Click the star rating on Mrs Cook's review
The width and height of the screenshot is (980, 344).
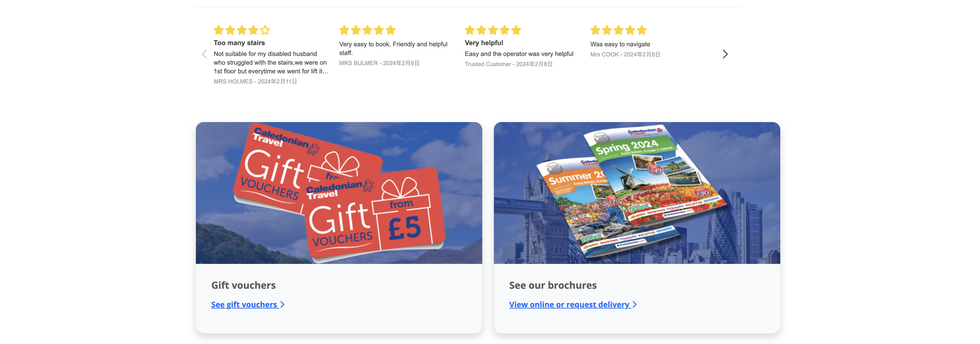tap(618, 30)
